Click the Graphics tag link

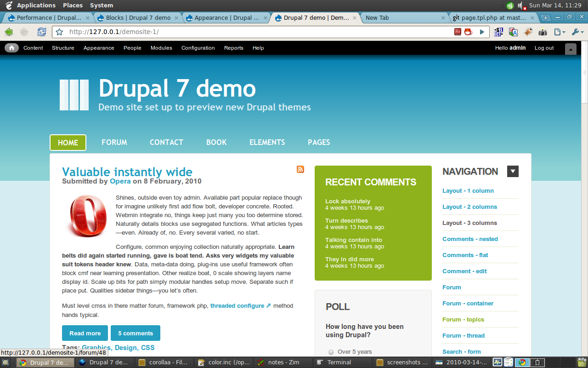[x=96, y=348]
